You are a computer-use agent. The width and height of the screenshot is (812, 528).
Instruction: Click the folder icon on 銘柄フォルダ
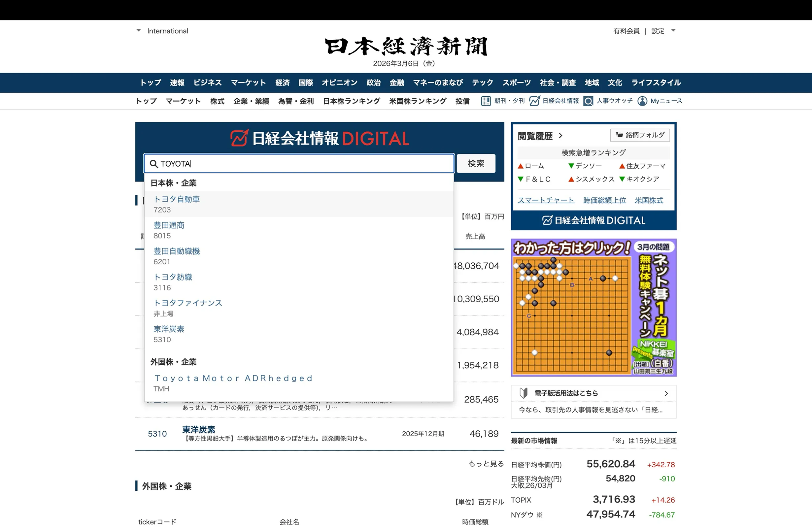click(619, 135)
